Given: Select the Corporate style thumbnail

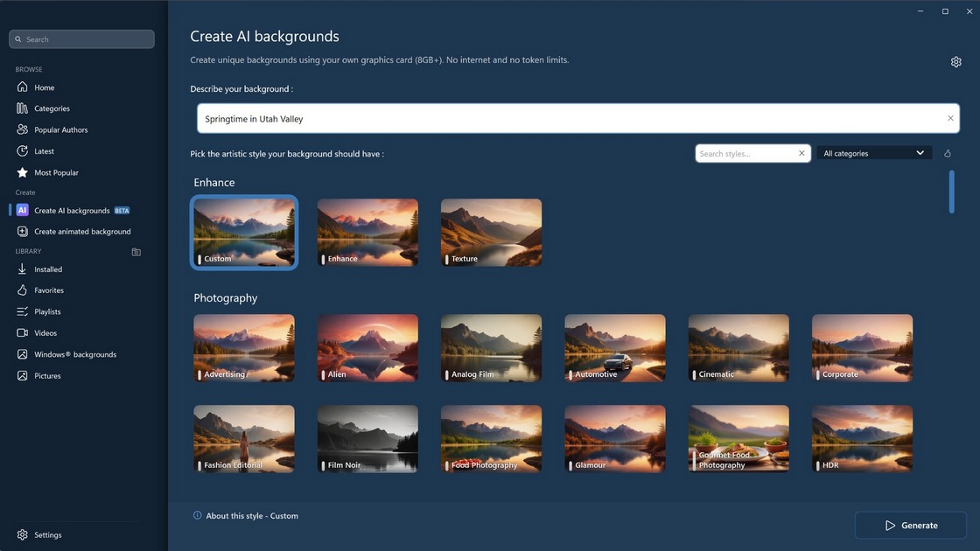Looking at the screenshot, I should point(863,348).
